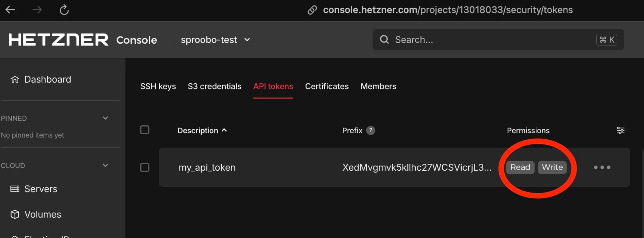Go back with the browser back arrow
The width and height of the screenshot is (644, 238).
click(10, 10)
